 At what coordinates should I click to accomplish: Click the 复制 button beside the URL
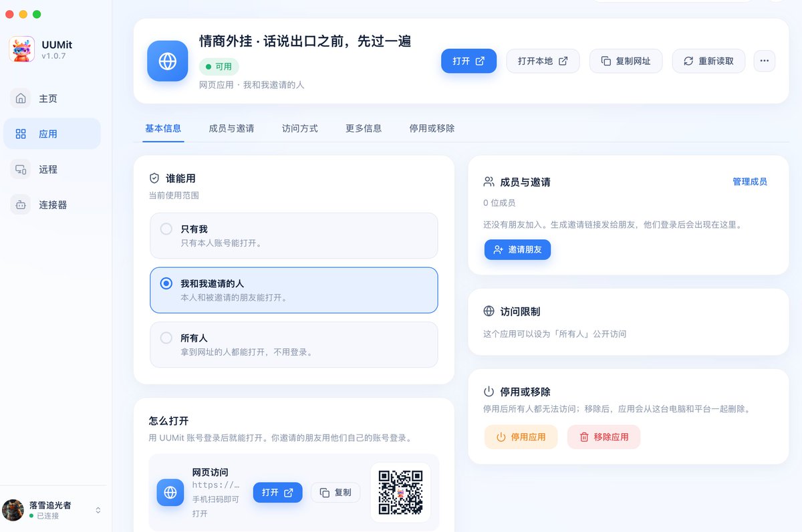coord(336,493)
